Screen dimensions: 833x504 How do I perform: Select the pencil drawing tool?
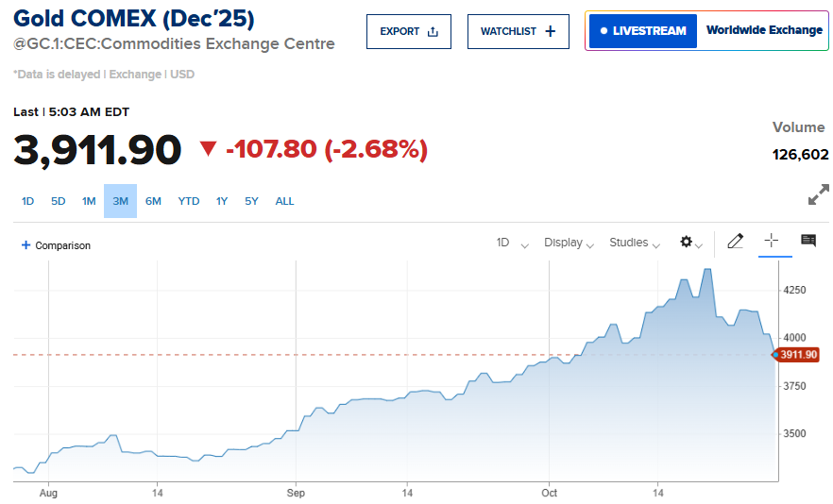coord(736,242)
